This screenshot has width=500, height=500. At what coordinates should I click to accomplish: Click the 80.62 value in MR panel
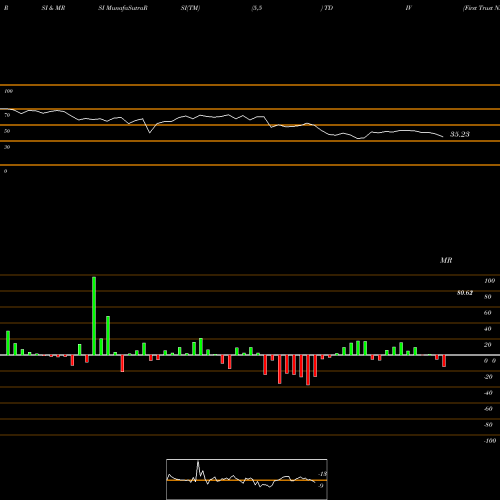click(x=465, y=293)
